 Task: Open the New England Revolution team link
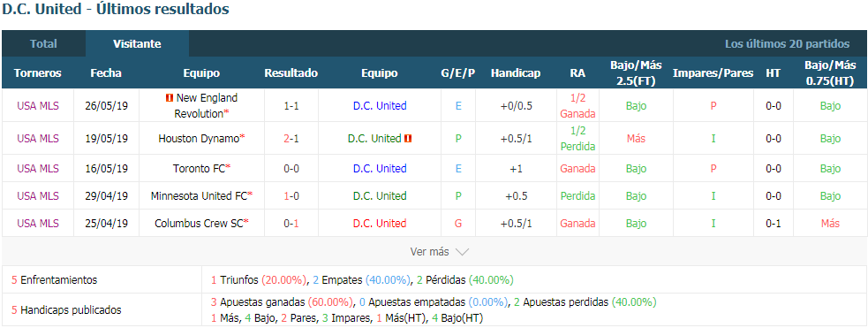point(201,106)
